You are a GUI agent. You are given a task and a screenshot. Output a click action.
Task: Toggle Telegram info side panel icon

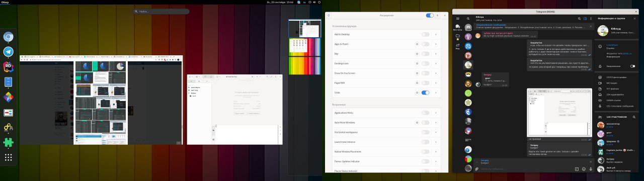(x=585, y=18)
